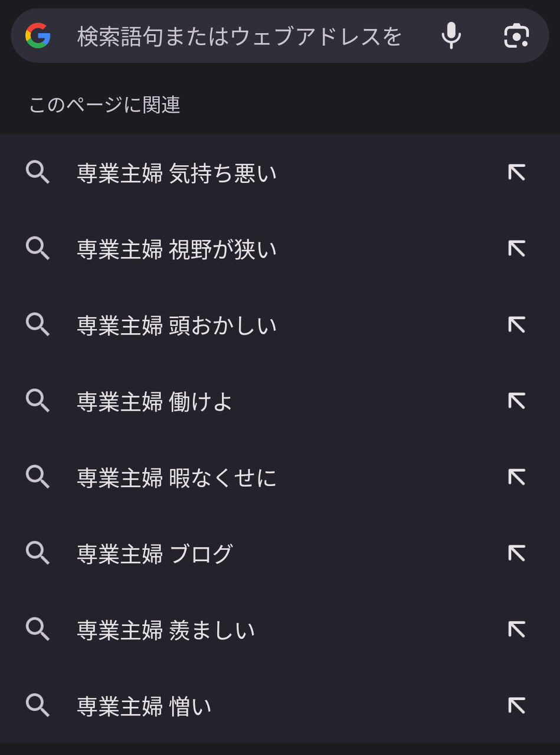Open Google Lens camera search
Viewport: 560px width, 755px height.
pyautogui.click(x=516, y=36)
